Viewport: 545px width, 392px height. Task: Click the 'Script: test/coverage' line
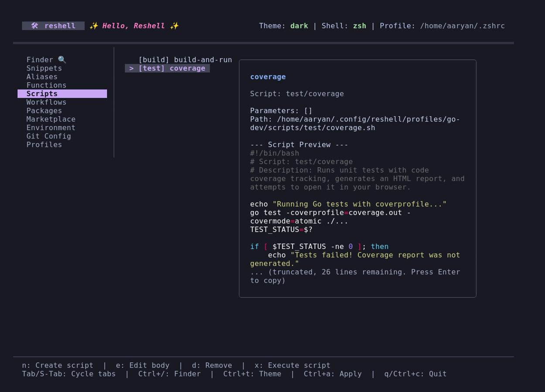coord(297,94)
